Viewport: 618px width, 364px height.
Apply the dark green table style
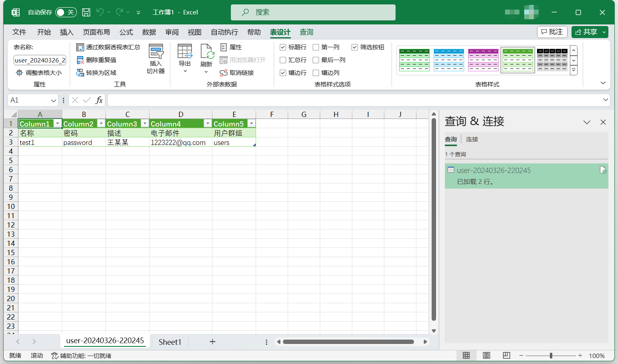tap(414, 60)
